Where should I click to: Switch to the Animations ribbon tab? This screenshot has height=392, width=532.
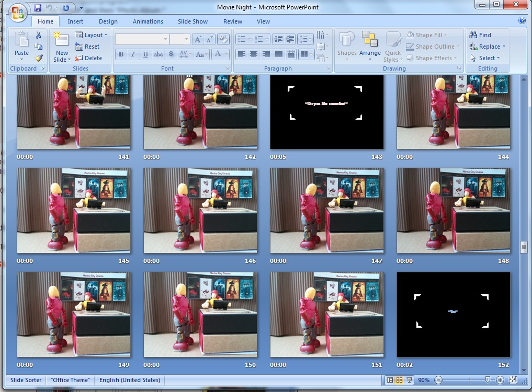(x=148, y=21)
